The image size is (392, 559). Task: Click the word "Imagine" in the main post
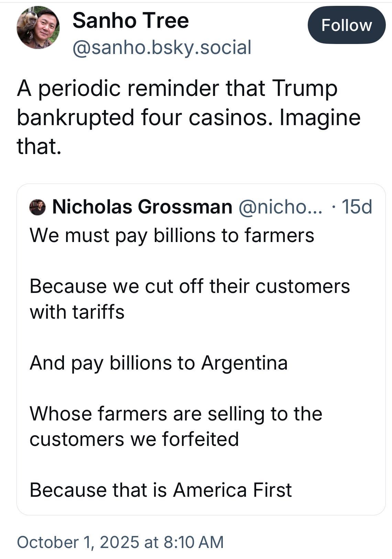(320, 118)
